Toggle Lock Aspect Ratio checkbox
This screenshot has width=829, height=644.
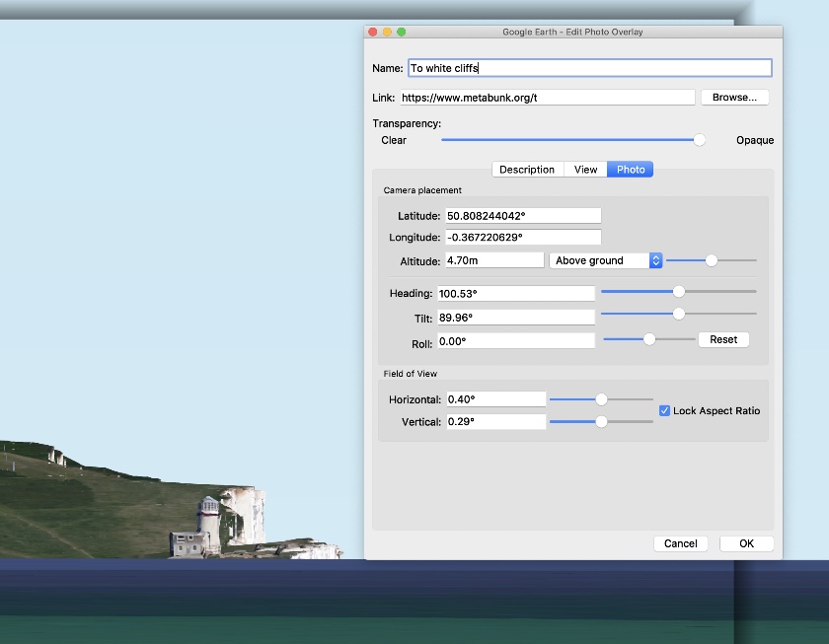coord(664,410)
